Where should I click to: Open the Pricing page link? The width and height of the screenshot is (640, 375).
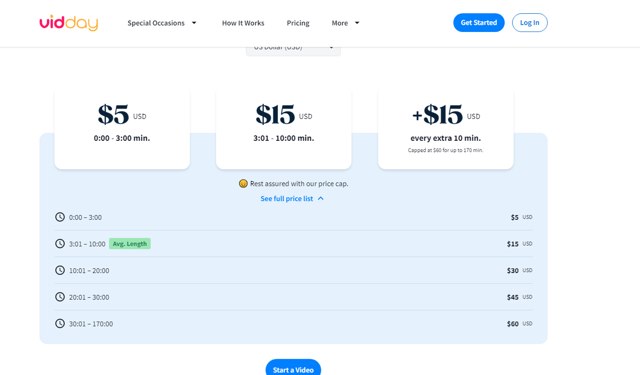tap(298, 23)
